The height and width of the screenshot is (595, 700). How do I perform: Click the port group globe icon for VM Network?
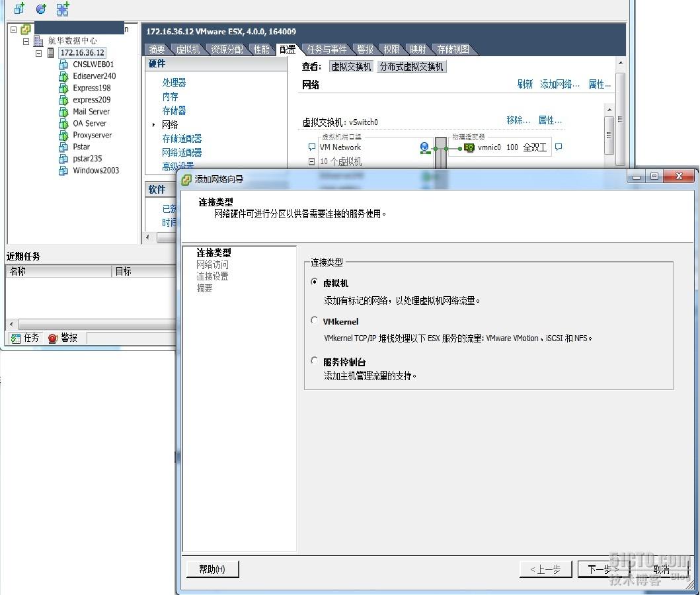424,147
